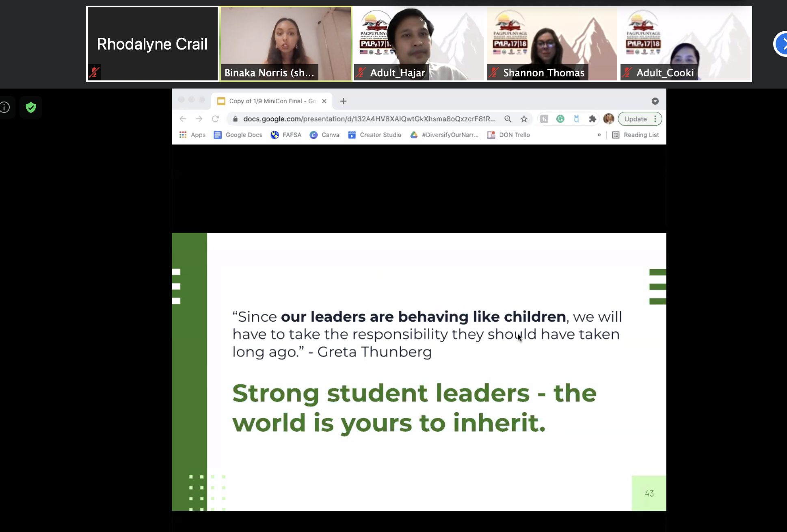Bookmark page with star icon
The height and width of the screenshot is (532, 787).
coord(524,119)
